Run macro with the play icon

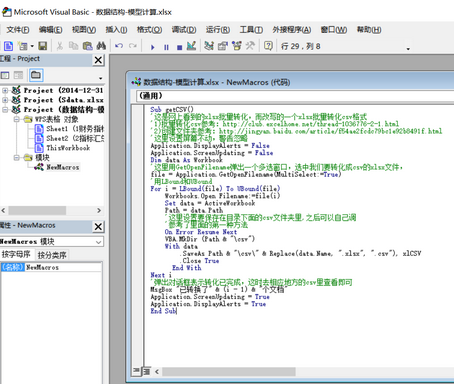point(152,47)
